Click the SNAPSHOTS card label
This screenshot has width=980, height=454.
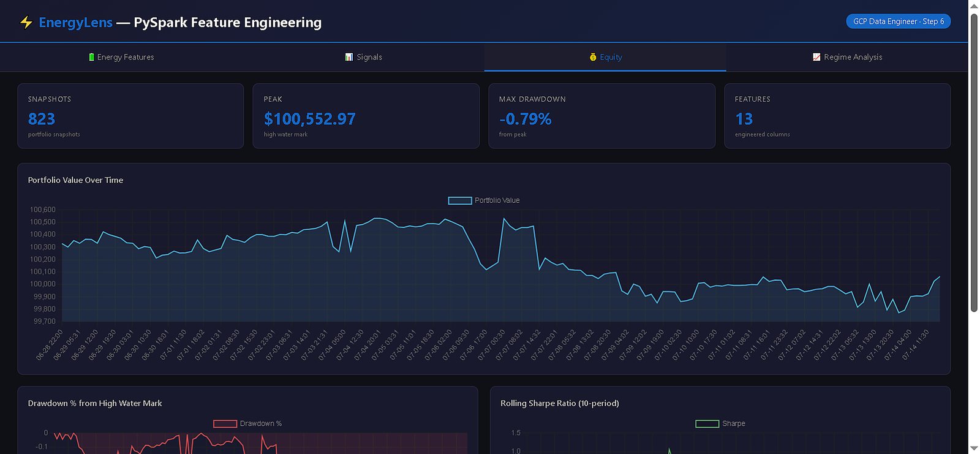click(50, 99)
